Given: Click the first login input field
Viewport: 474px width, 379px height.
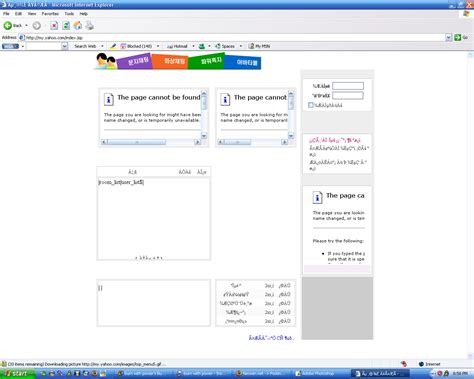Looking at the screenshot, I should click(348, 86).
